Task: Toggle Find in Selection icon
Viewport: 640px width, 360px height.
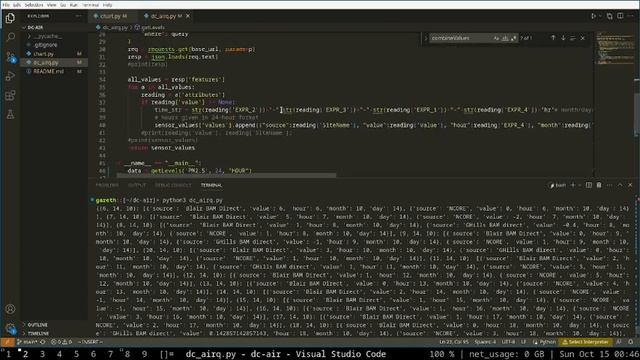Action: tap(573, 38)
